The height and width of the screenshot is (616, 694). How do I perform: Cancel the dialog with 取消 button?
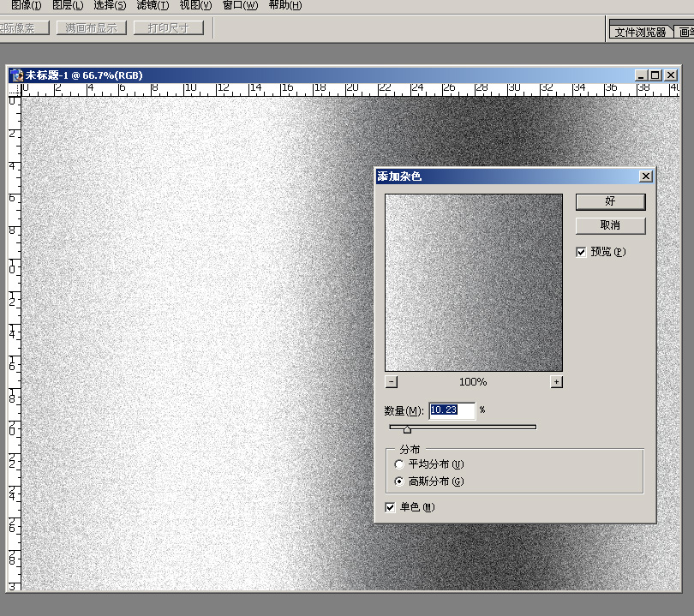tap(610, 225)
